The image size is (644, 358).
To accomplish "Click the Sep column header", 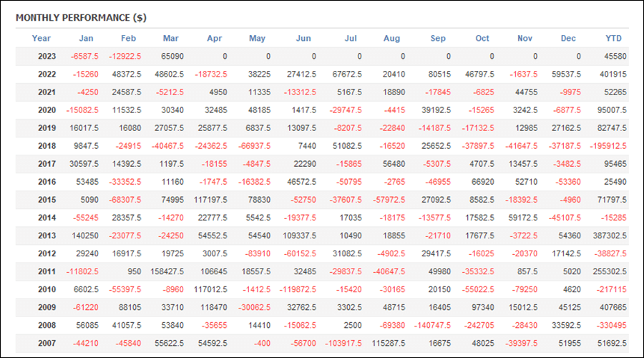I will pyautogui.click(x=438, y=38).
